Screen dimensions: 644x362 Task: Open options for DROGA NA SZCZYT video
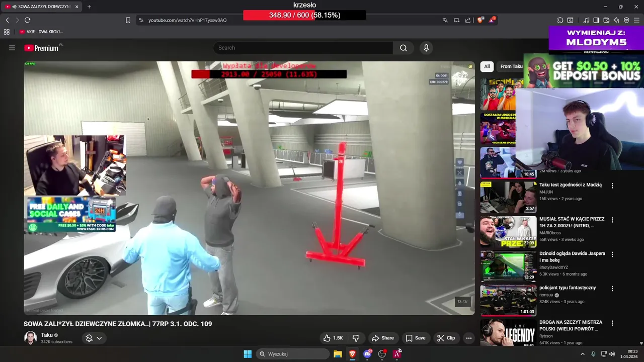(612, 323)
